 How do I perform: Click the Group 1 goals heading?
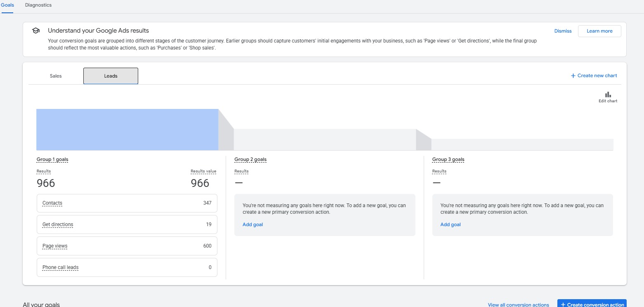point(52,160)
